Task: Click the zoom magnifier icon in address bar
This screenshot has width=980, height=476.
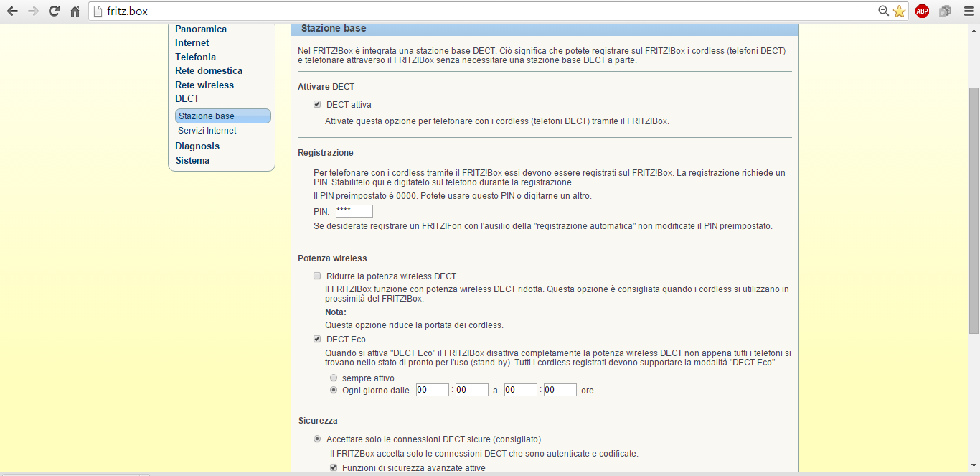Action: pos(884,11)
